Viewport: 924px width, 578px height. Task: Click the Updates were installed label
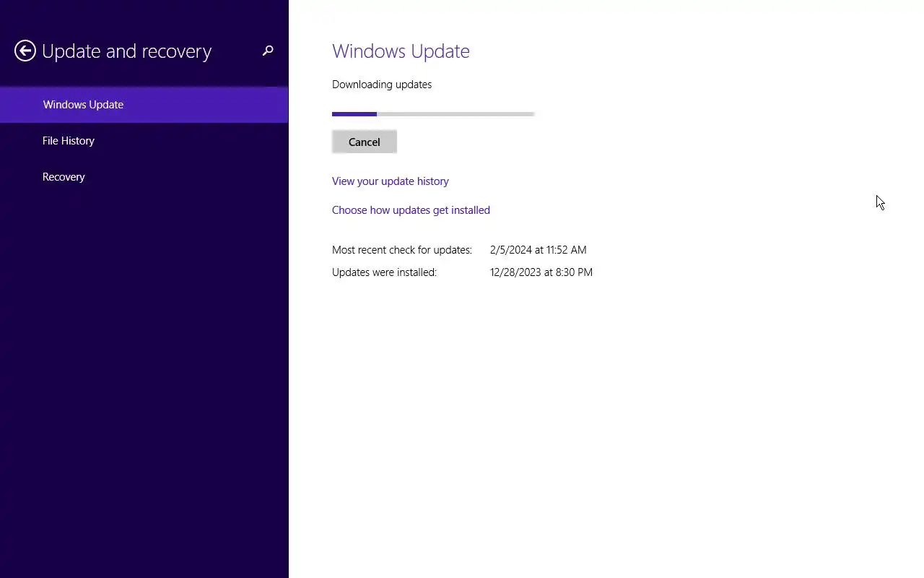(384, 272)
